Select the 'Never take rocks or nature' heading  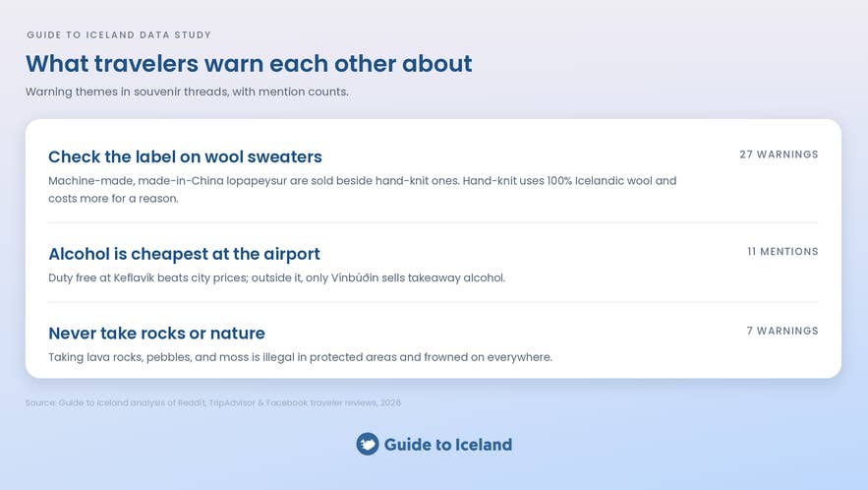click(156, 334)
